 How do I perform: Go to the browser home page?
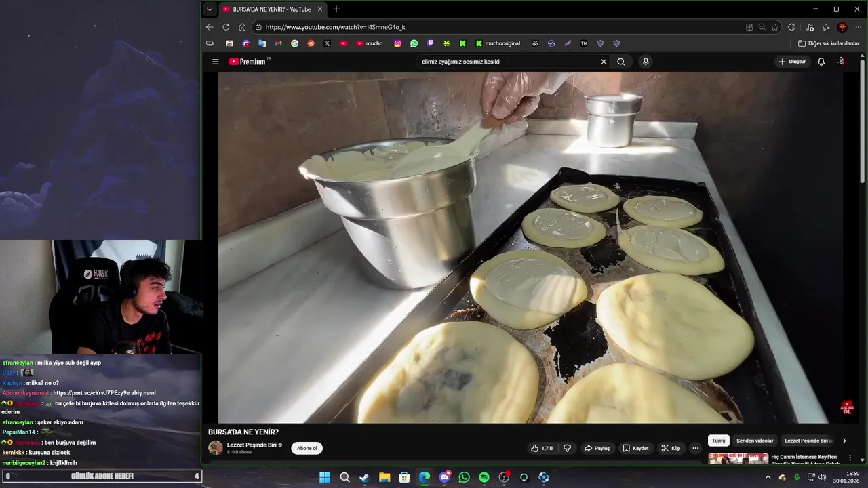click(242, 27)
